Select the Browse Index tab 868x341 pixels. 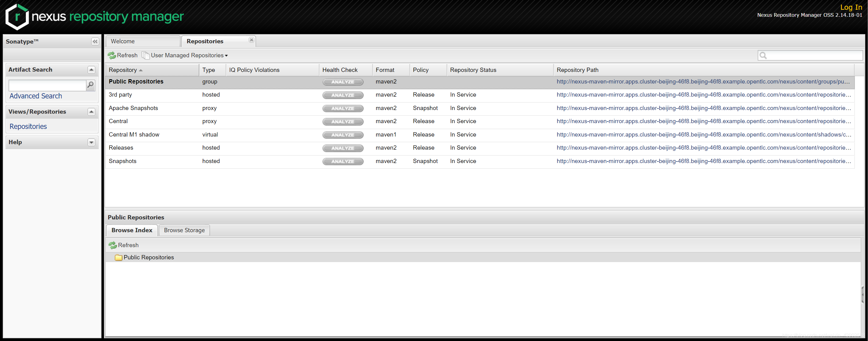pos(132,230)
